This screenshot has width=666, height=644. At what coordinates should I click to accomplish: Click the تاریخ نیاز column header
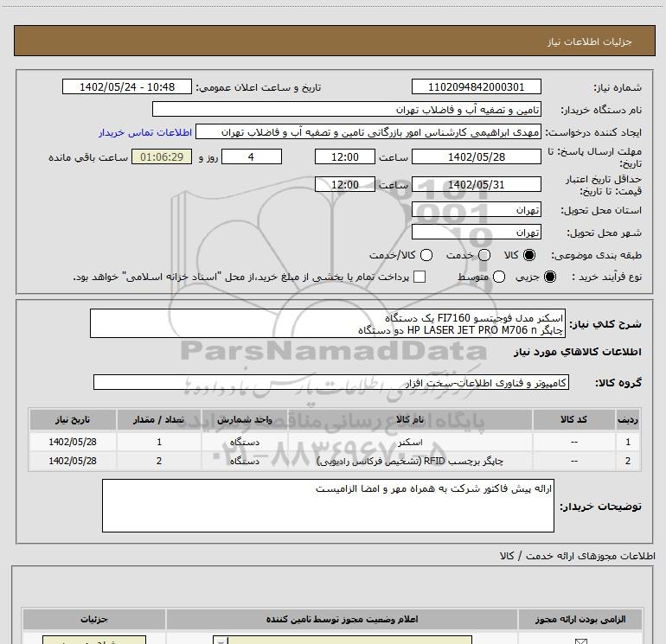(x=73, y=419)
